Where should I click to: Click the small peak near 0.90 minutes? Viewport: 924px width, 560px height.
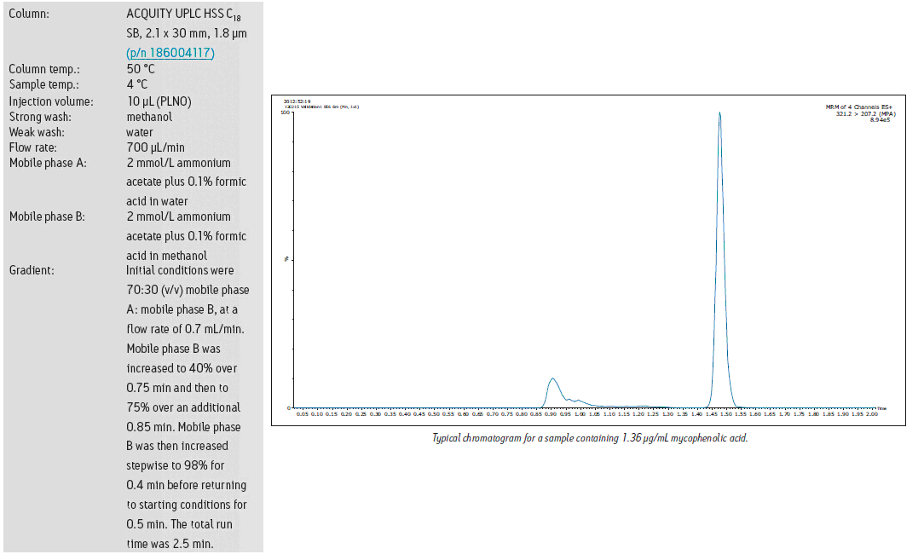(552, 379)
